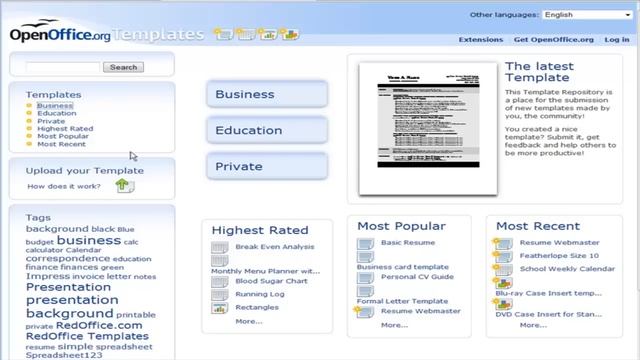Click the Log in link
The image size is (640, 360).
(617, 40)
